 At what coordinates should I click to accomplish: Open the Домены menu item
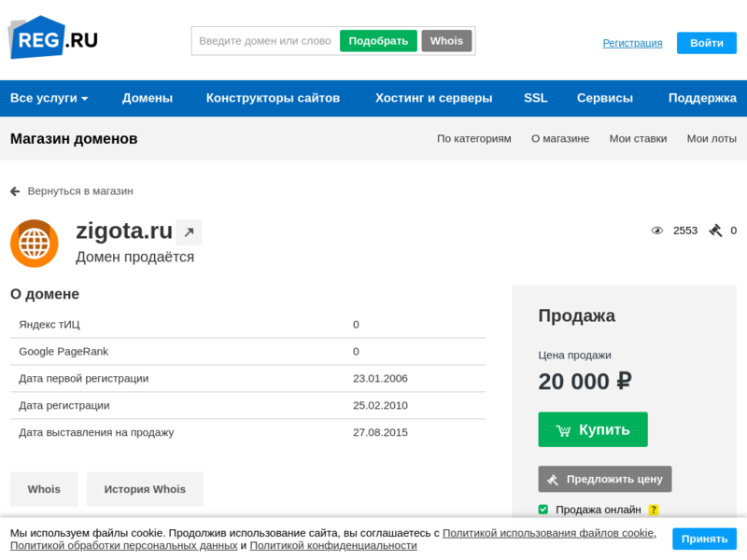[x=148, y=98]
